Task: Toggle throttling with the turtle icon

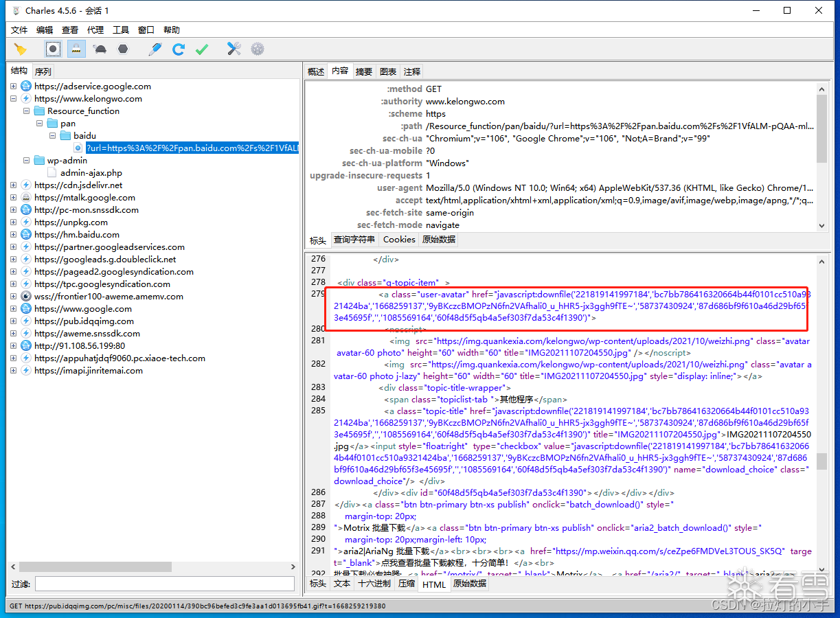Action: pos(100,49)
